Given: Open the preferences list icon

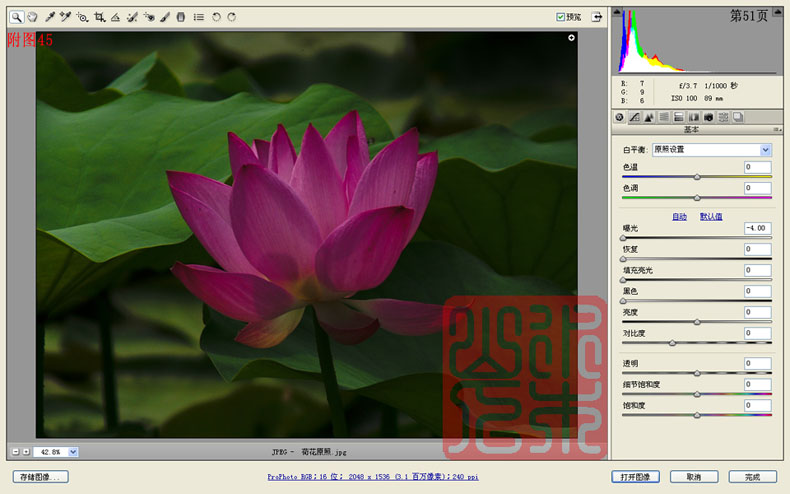Looking at the screenshot, I should click(199, 17).
